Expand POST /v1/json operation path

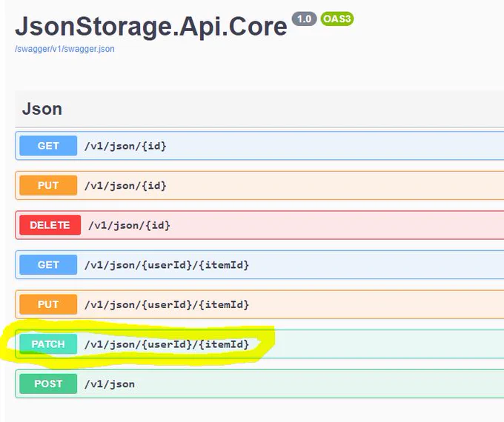pyautogui.click(x=110, y=384)
